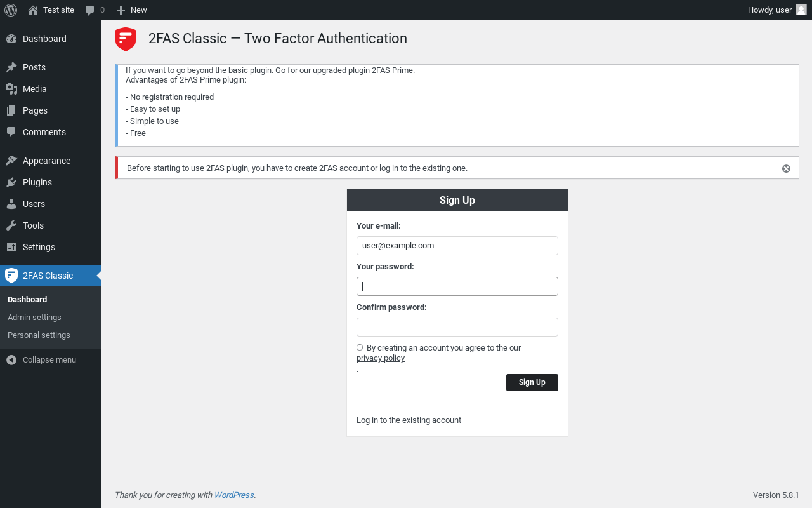Click the WordPress logo icon
This screenshot has height=508, width=812.
point(11,10)
